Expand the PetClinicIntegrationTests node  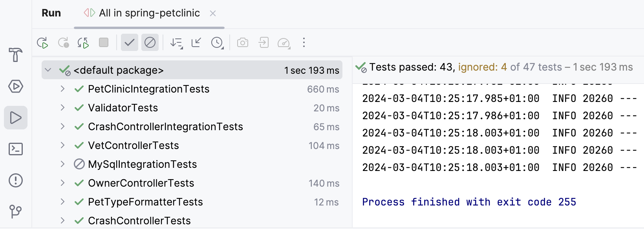pos(62,89)
